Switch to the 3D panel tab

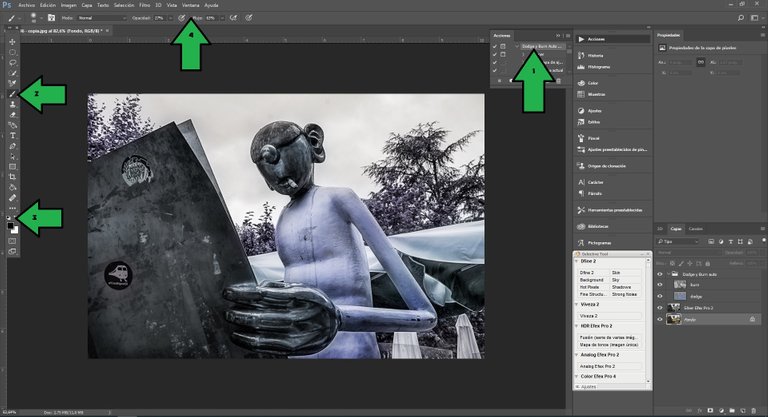coord(660,229)
